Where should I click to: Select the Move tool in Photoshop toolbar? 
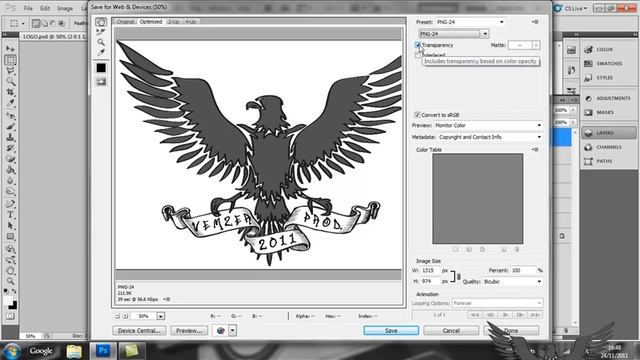pyautogui.click(x=10, y=49)
